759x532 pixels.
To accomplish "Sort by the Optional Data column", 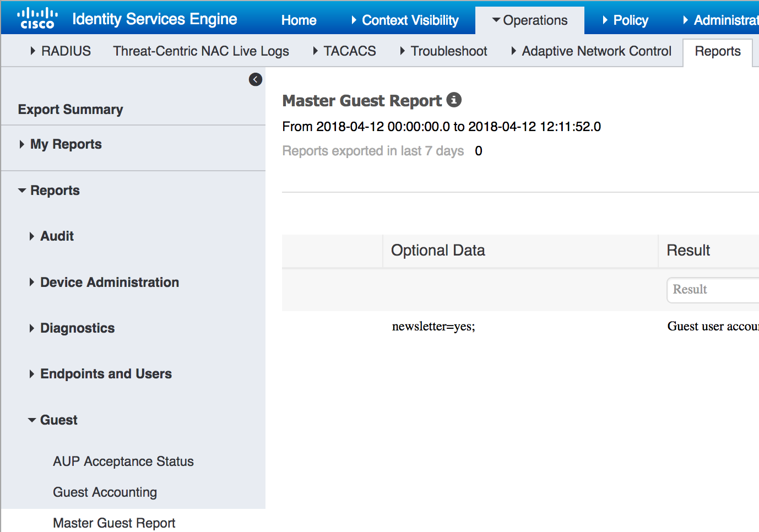I will [x=438, y=251].
